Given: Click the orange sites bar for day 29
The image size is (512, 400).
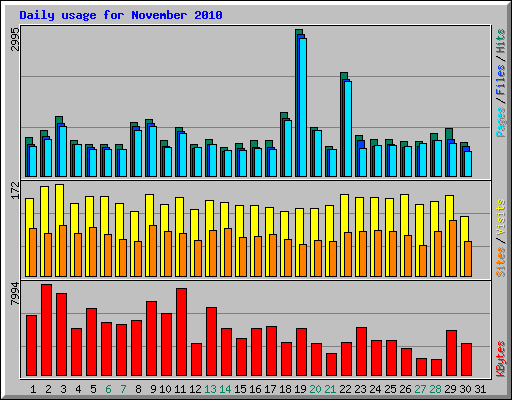Looking at the screenshot, I should pos(453,248).
